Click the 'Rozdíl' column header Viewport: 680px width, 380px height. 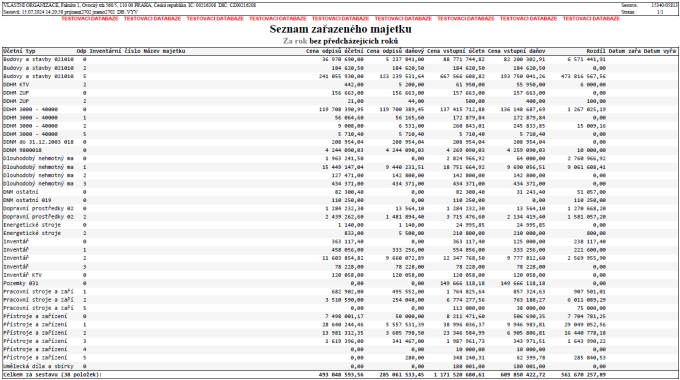(596, 51)
